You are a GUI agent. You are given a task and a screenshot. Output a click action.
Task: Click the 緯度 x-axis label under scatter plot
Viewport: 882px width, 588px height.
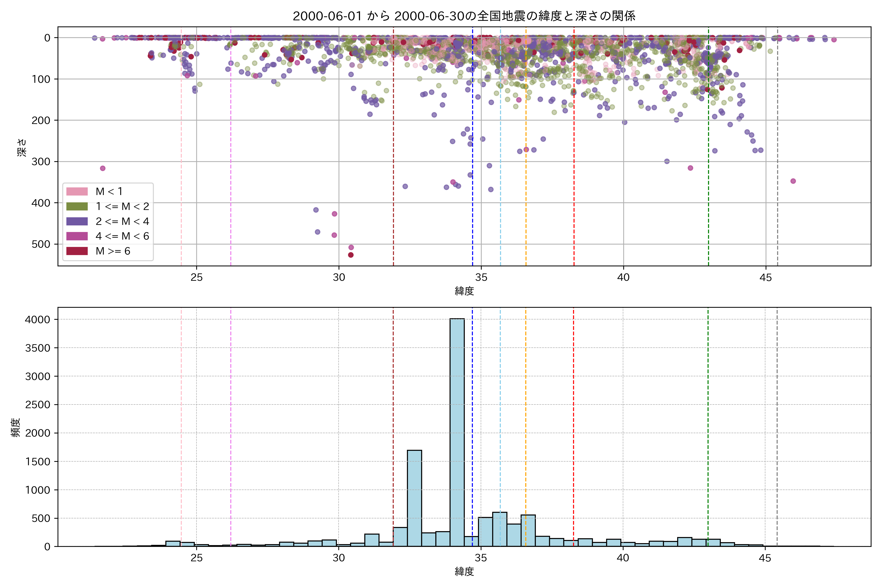[464, 291]
